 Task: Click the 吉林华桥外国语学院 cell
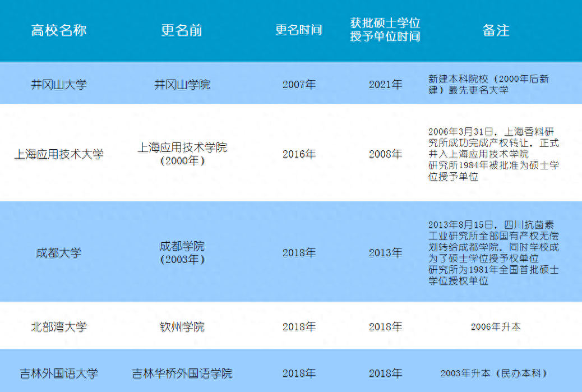click(182, 373)
